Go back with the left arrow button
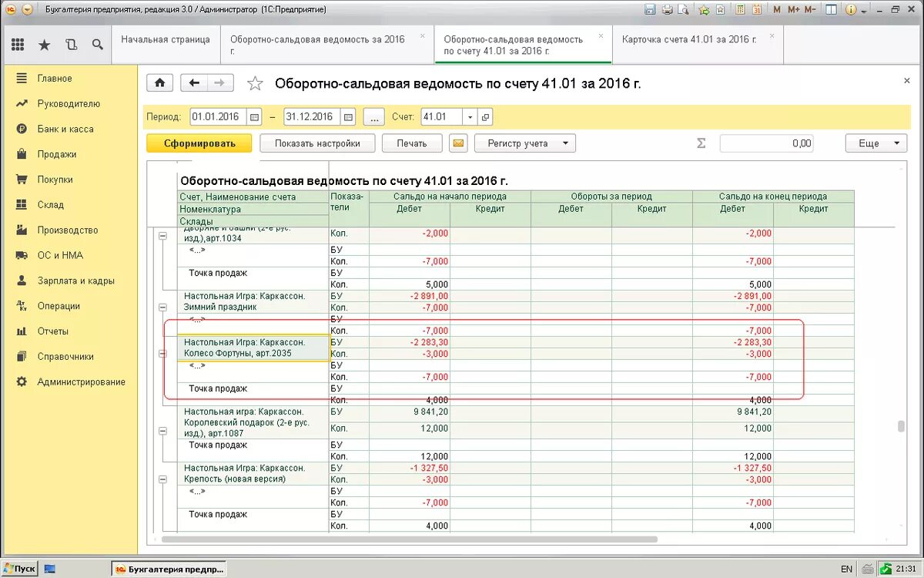The width and height of the screenshot is (924, 578). (194, 83)
